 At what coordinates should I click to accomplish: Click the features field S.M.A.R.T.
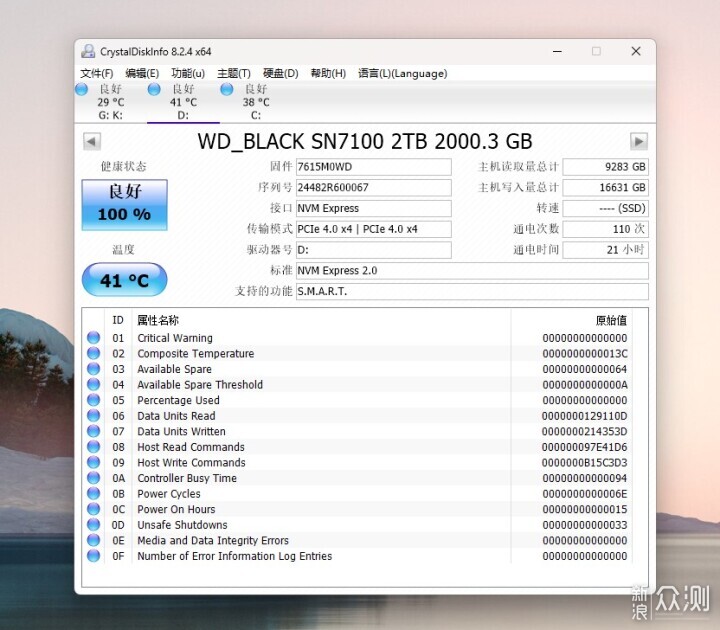[x=472, y=291]
